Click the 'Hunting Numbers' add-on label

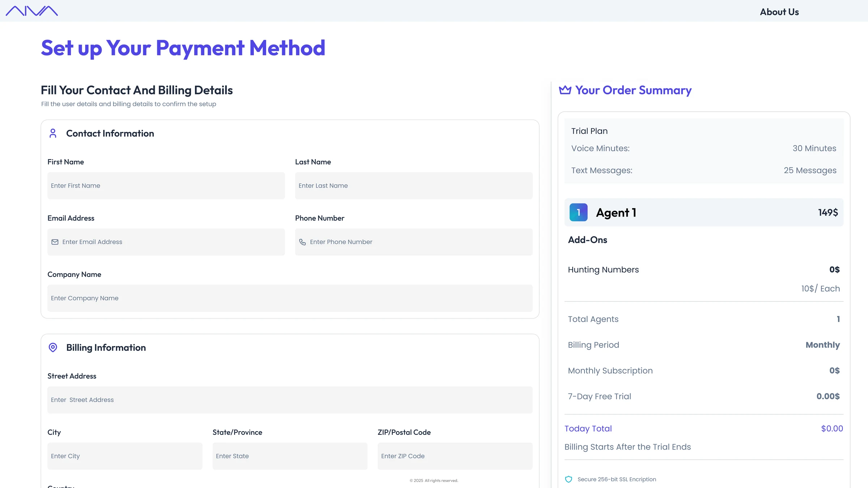603,270
